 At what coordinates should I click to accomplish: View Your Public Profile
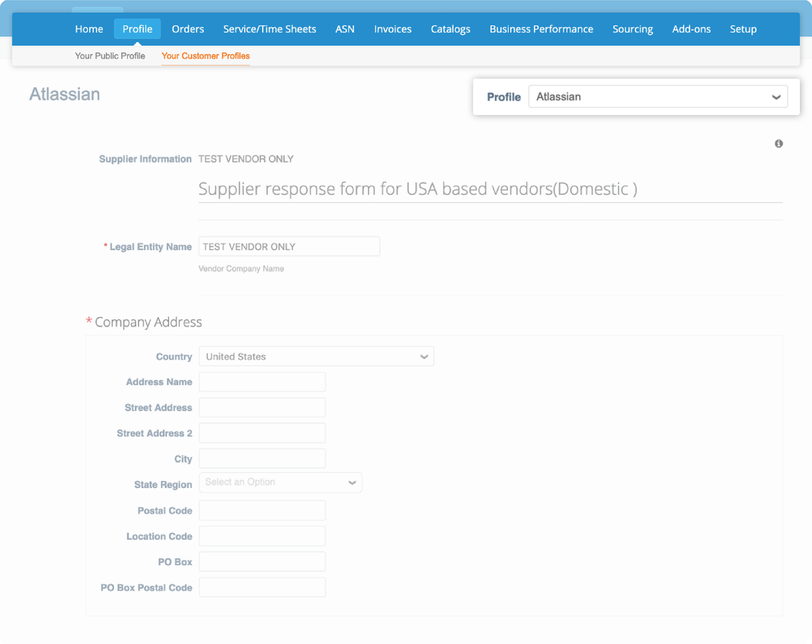coord(110,56)
